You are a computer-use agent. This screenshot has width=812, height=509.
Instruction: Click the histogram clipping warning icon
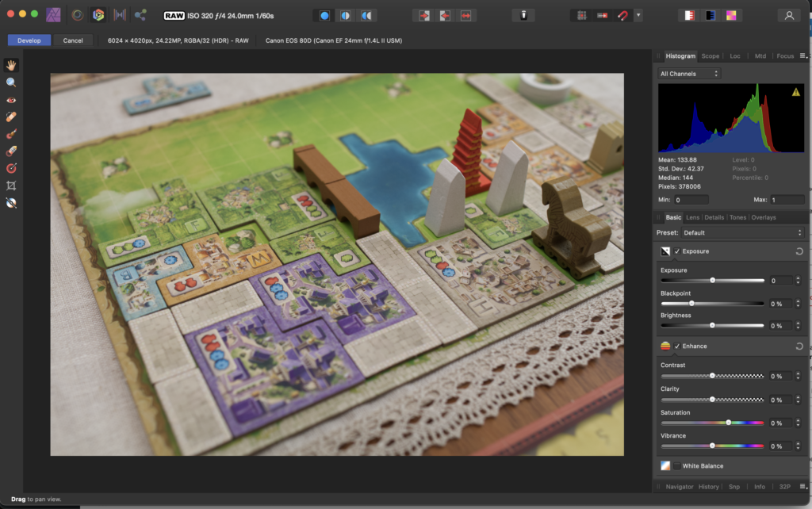(796, 92)
